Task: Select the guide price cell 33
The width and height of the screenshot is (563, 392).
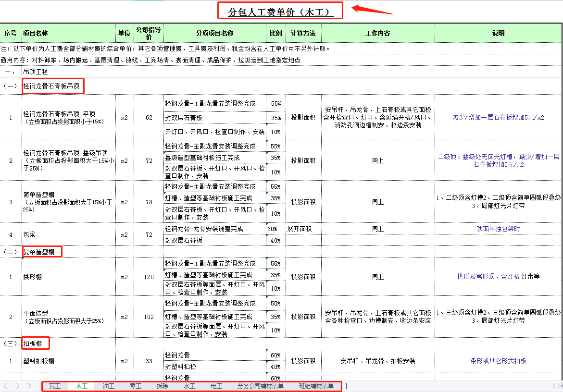Action: [x=149, y=361]
